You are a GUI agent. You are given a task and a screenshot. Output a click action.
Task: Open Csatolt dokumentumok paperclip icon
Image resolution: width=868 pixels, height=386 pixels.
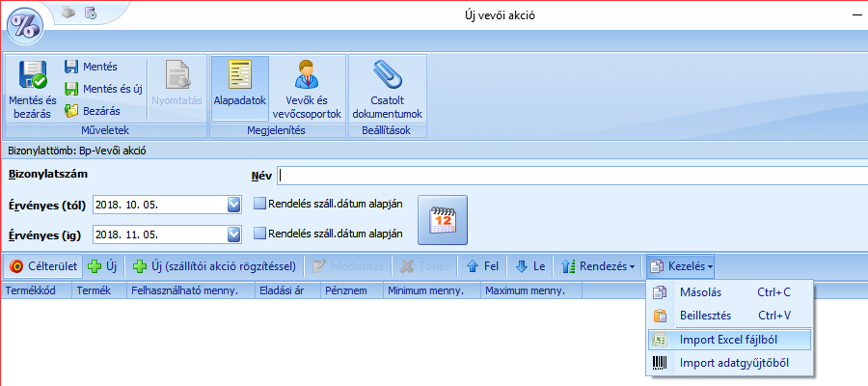[x=387, y=77]
